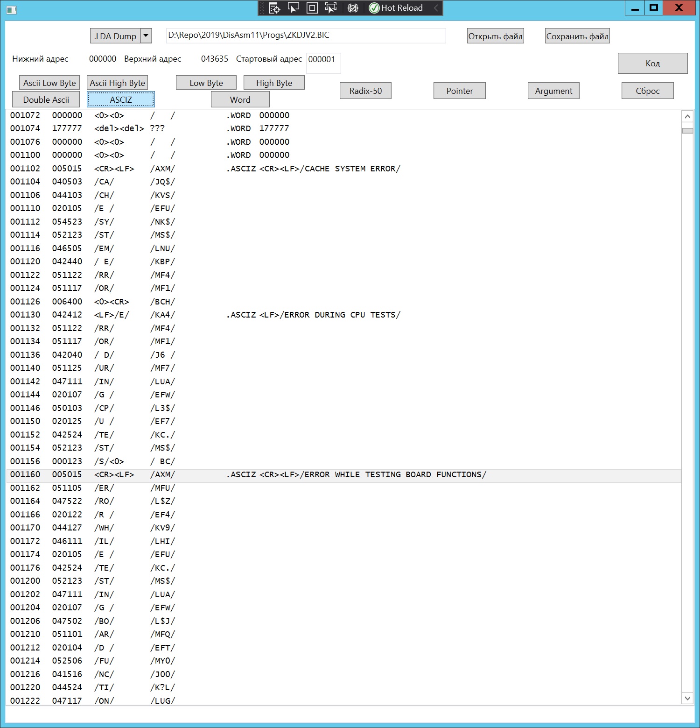Screen dimensions: 700x728
Task: Click the green Hot Reload checkmark
Action: point(374,8)
